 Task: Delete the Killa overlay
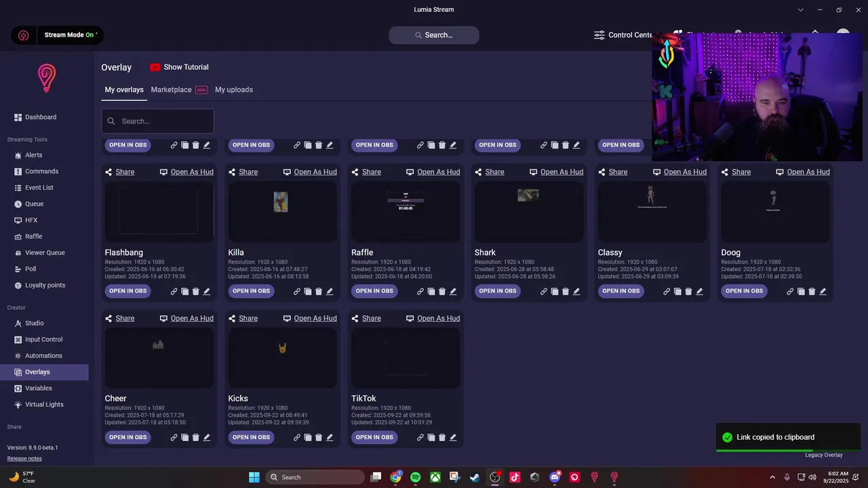click(x=319, y=291)
